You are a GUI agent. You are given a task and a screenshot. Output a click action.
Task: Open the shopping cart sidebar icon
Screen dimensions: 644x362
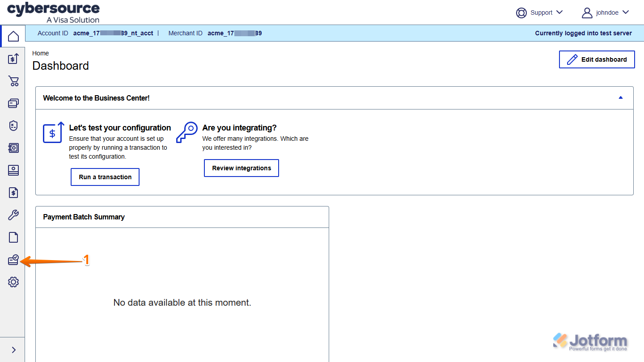click(x=13, y=81)
